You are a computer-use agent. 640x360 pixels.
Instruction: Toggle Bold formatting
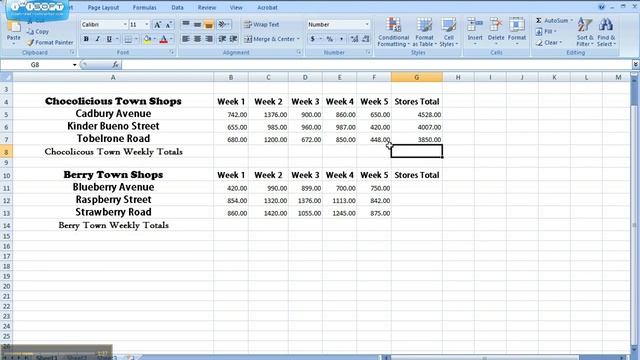point(86,39)
